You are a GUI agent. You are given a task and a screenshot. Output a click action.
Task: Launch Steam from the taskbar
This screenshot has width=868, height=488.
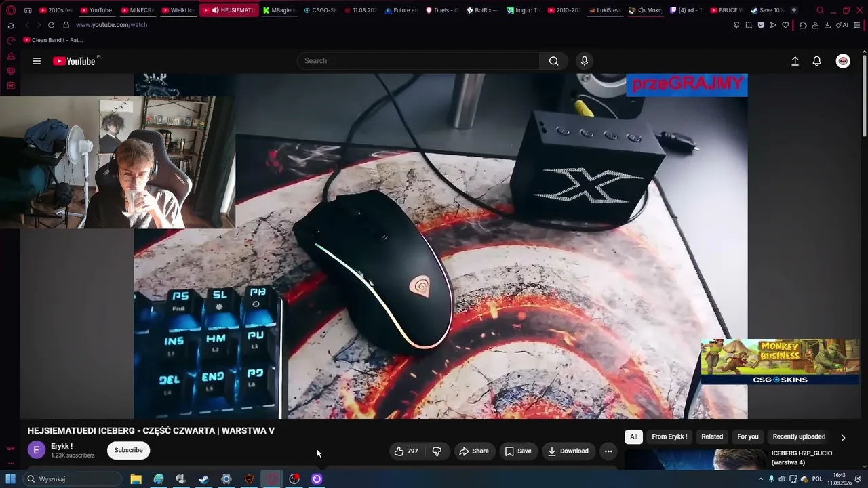(x=203, y=479)
